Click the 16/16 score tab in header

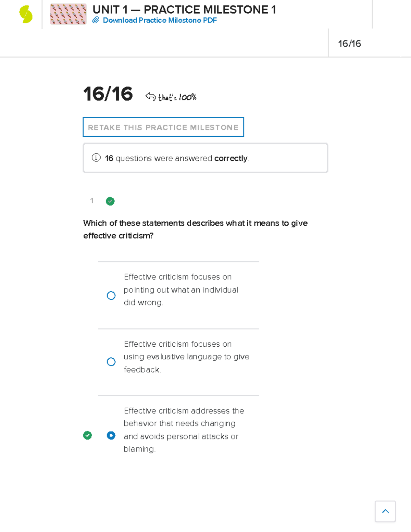click(x=349, y=44)
